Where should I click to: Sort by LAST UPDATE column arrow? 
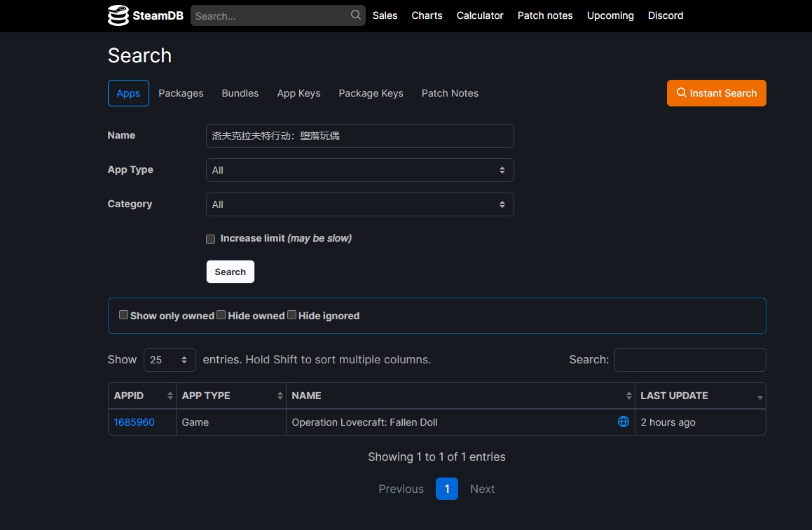(x=759, y=398)
